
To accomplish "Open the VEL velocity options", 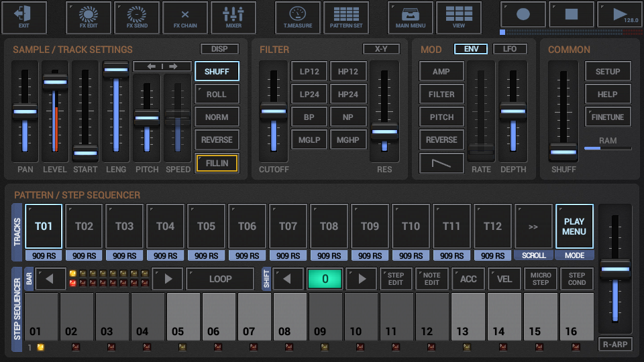I will [x=504, y=279].
